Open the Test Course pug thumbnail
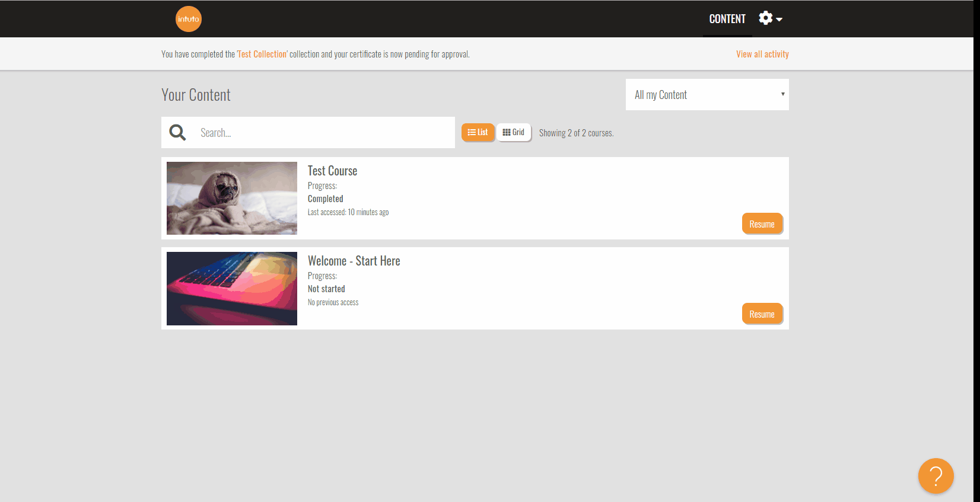 pyautogui.click(x=232, y=198)
